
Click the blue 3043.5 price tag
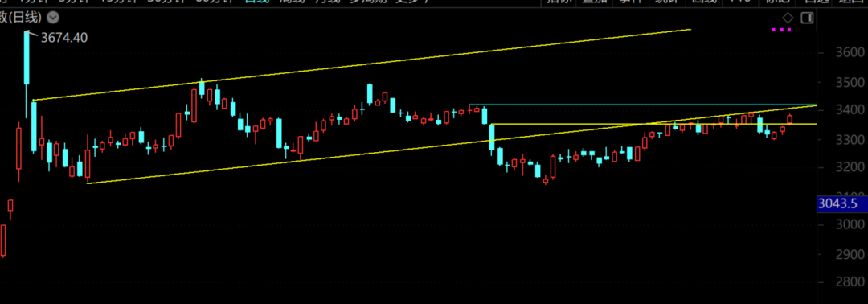point(842,203)
